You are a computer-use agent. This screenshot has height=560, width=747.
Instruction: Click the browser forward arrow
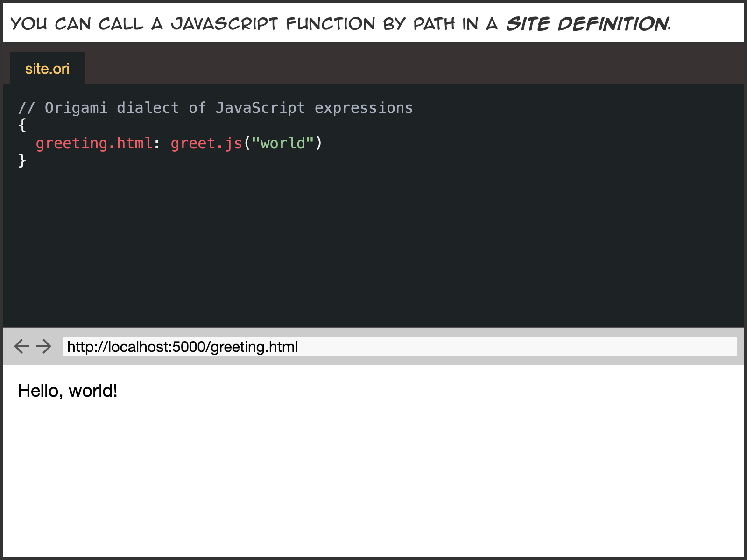(44, 346)
